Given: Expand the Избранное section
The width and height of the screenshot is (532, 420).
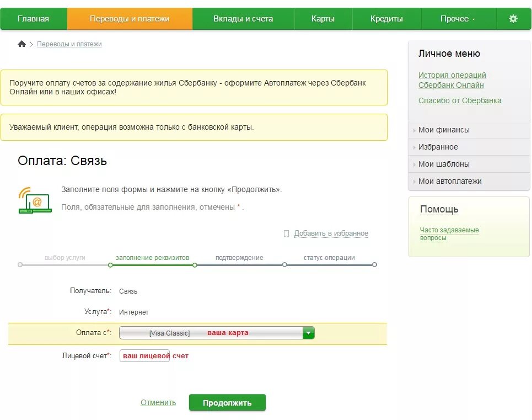Looking at the screenshot, I should 469,147.
